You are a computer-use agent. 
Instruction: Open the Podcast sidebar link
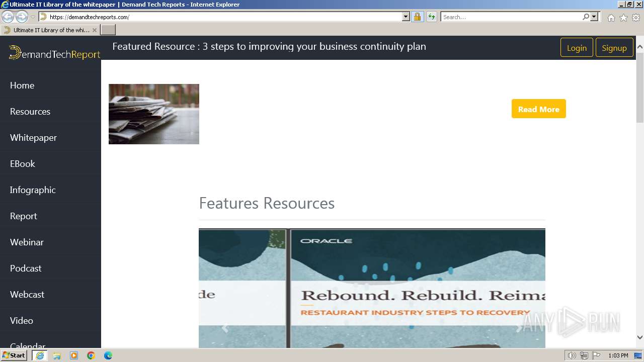coord(26,268)
